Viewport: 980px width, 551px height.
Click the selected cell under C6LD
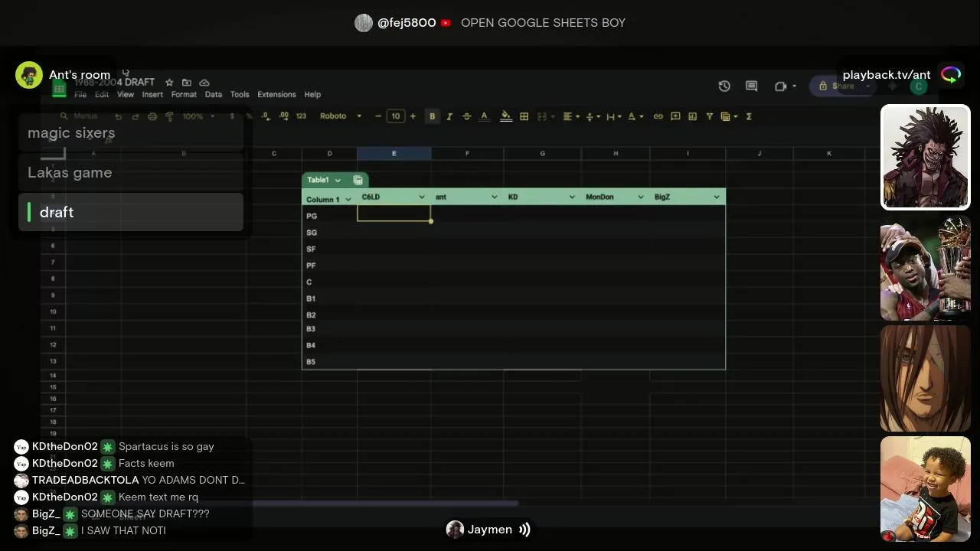(x=394, y=214)
